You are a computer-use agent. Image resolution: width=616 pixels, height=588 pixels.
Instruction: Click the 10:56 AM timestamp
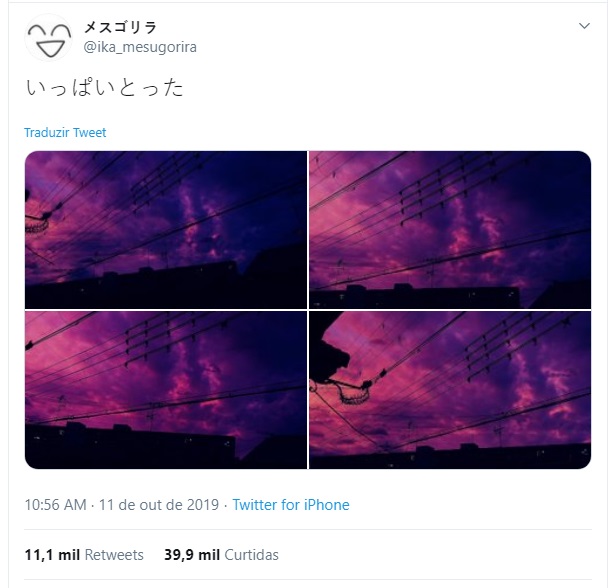[55, 505]
